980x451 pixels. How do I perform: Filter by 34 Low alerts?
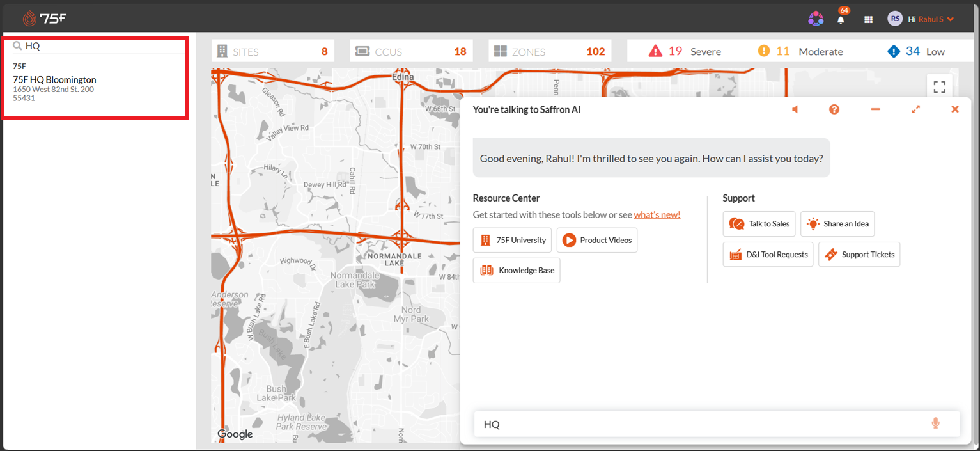[x=916, y=51]
